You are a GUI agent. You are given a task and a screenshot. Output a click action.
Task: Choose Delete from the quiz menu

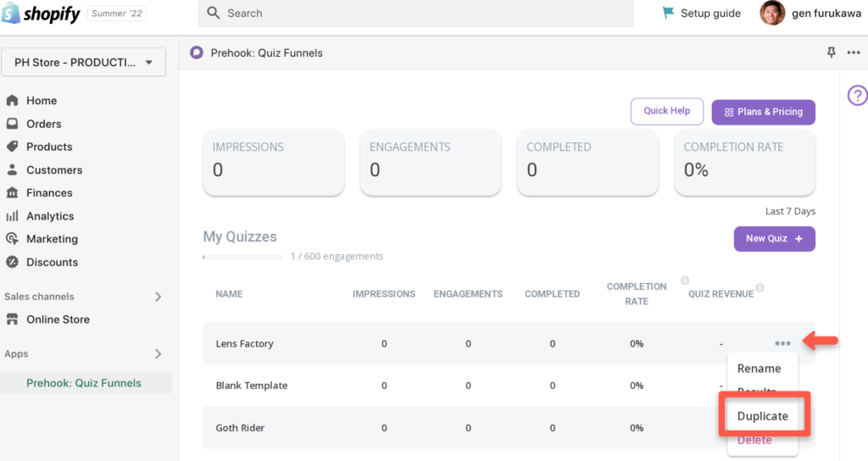(754, 440)
